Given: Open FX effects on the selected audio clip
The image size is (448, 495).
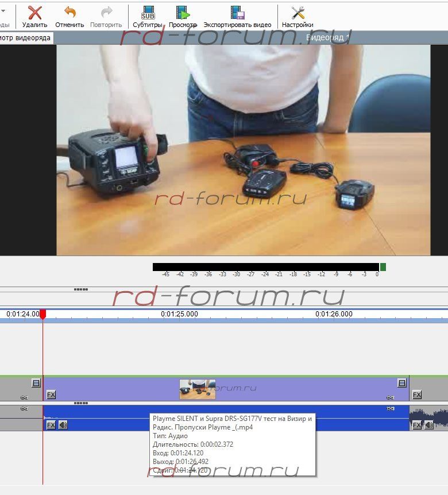Looking at the screenshot, I should click(51, 425).
